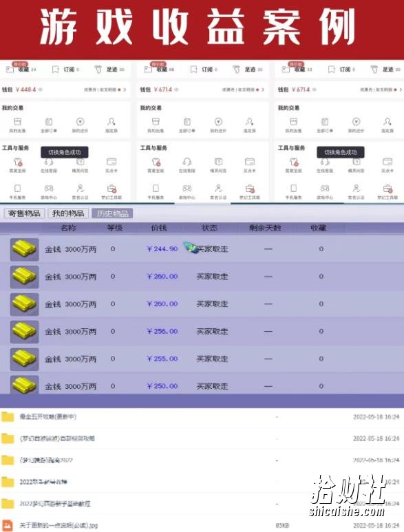Image resolution: width=404 pixels, height=532 pixels.
Task: Open my-sales shop icon in left panel 我的交易
Action: tap(17, 121)
